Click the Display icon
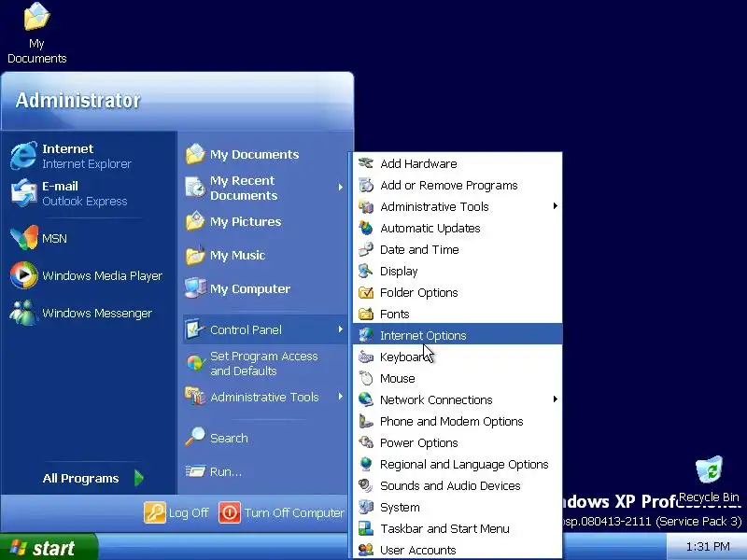This screenshot has height=560, width=747. point(366,271)
